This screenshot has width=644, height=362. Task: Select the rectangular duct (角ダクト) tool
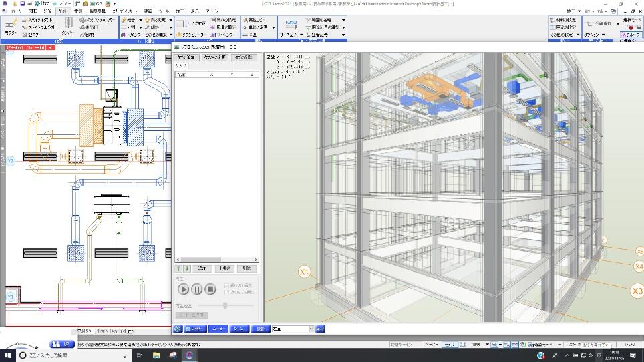[10, 27]
